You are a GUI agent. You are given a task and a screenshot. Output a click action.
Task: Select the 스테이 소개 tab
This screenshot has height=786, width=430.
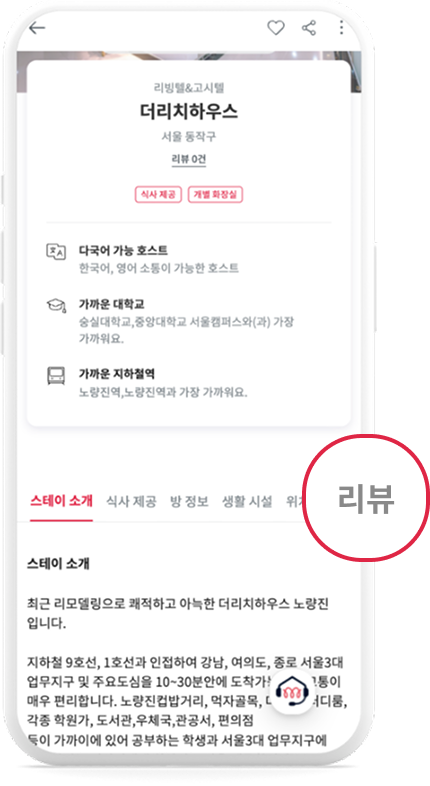click(61, 501)
